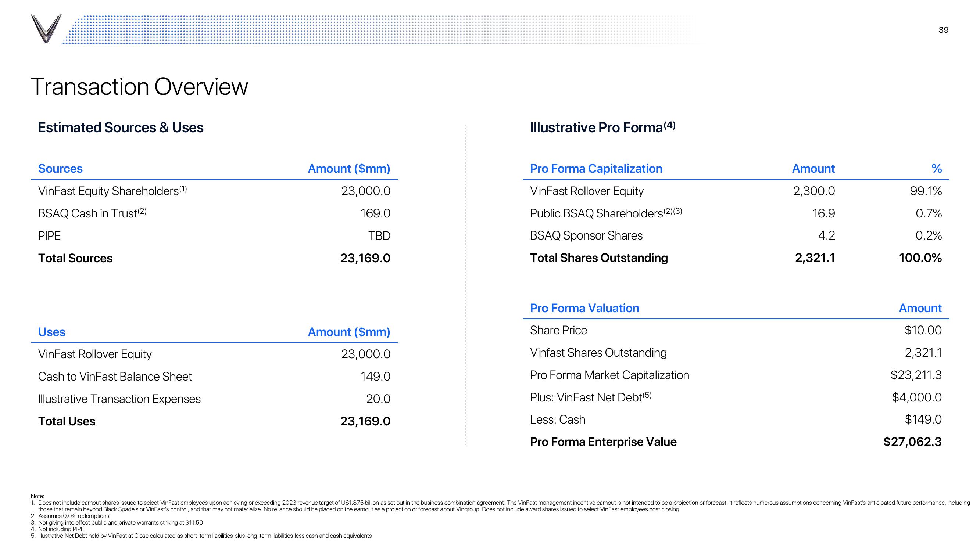Click footnote 5 about Illustrative Net Debt
This screenshot has width=980, height=551.
click(x=201, y=536)
